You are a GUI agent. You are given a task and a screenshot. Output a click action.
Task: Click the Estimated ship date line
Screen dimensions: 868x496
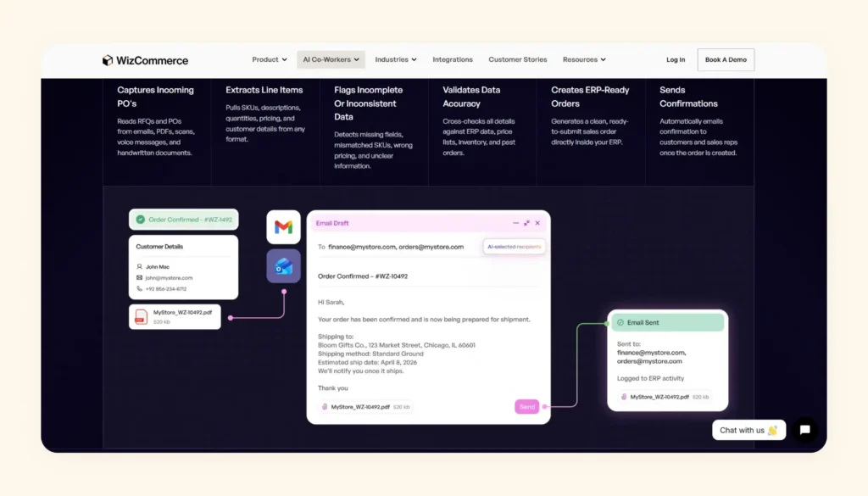coord(368,363)
